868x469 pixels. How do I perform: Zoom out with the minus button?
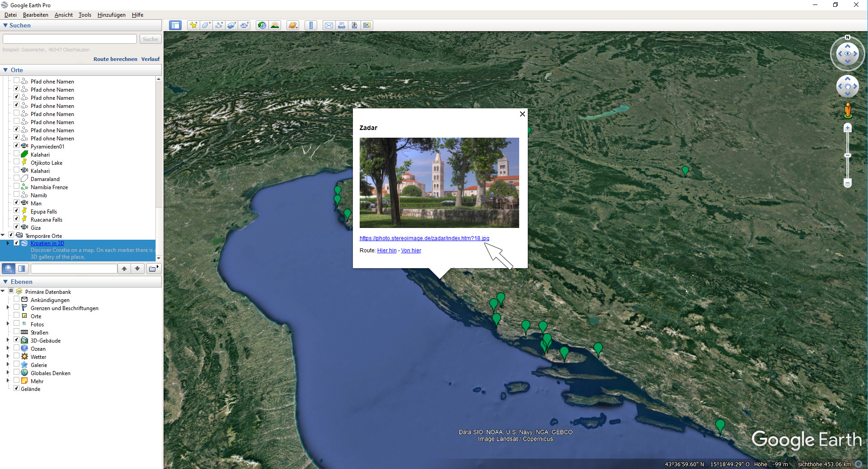(848, 183)
